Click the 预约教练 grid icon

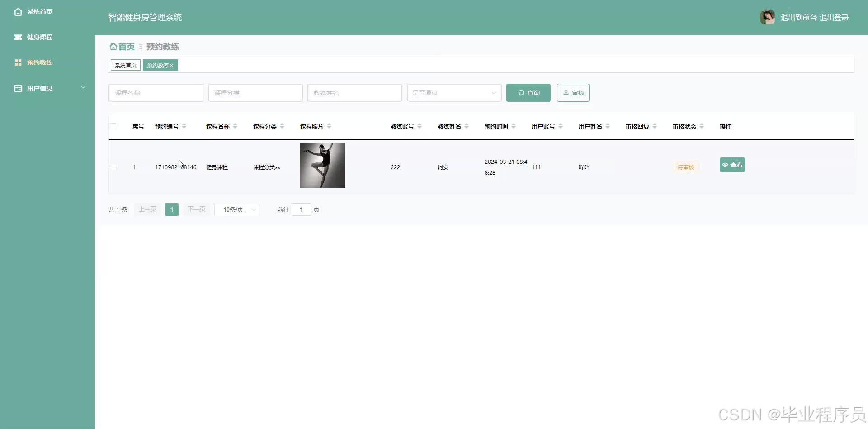18,62
